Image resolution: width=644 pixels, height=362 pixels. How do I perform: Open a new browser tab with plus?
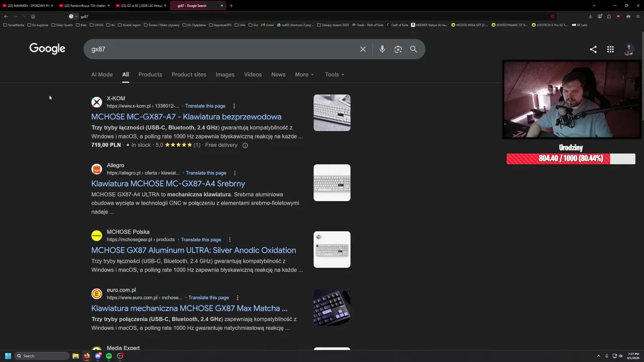click(231, 6)
